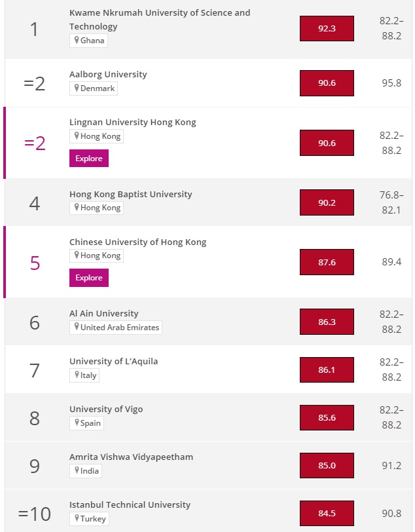This screenshot has width=415, height=532.
Task: Open University of L'Aquila link
Action: pos(113,362)
